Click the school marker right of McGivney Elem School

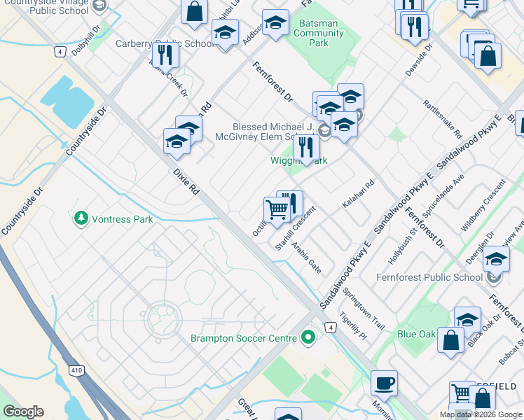click(x=344, y=125)
